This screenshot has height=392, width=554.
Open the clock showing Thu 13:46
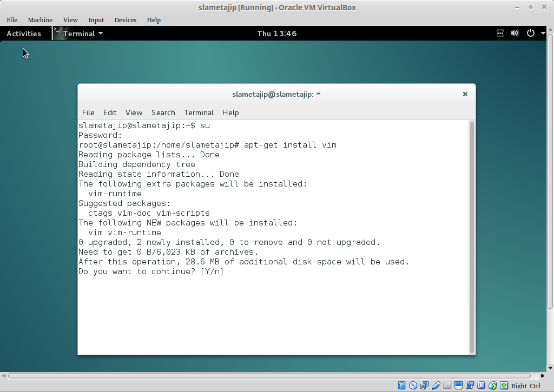277,34
